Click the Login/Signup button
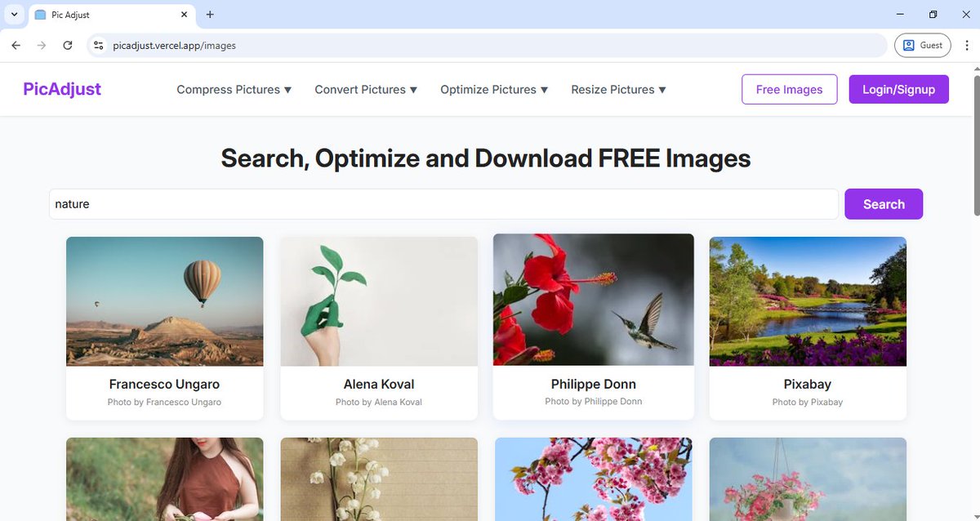Screen dimensions: 980x521 [x=898, y=90]
